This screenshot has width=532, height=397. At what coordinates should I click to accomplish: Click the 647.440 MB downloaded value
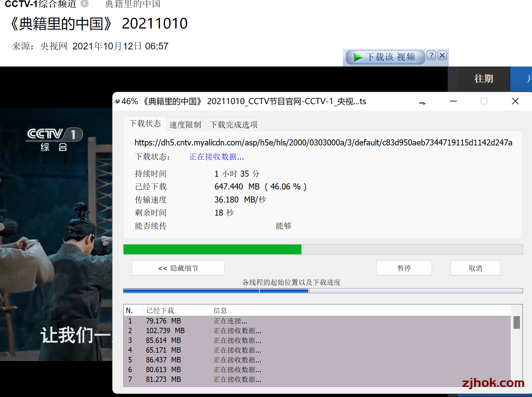[x=237, y=187]
